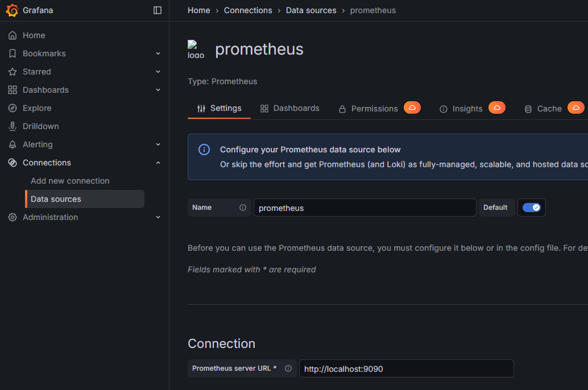Disable the Default data source toggle
Screen dimensions: 588x390
click(x=531, y=207)
